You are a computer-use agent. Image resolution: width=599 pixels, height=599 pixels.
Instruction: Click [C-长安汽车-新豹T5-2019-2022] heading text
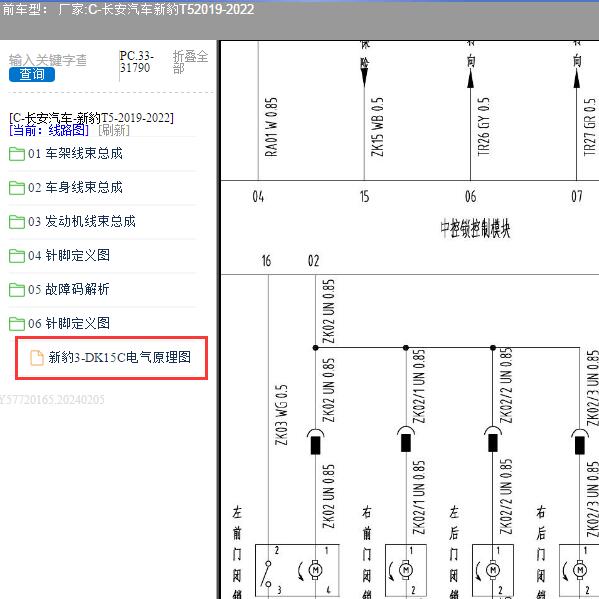click(x=91, y=118)
